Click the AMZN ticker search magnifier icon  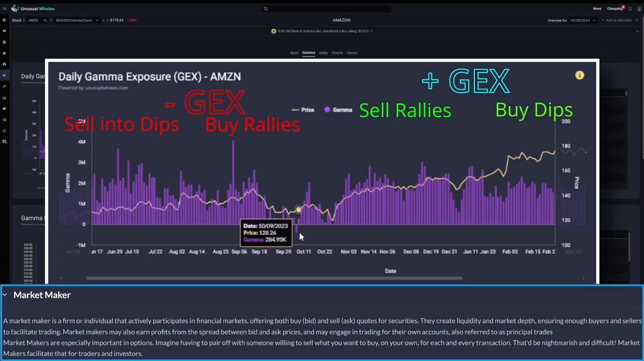click(45, 20)
